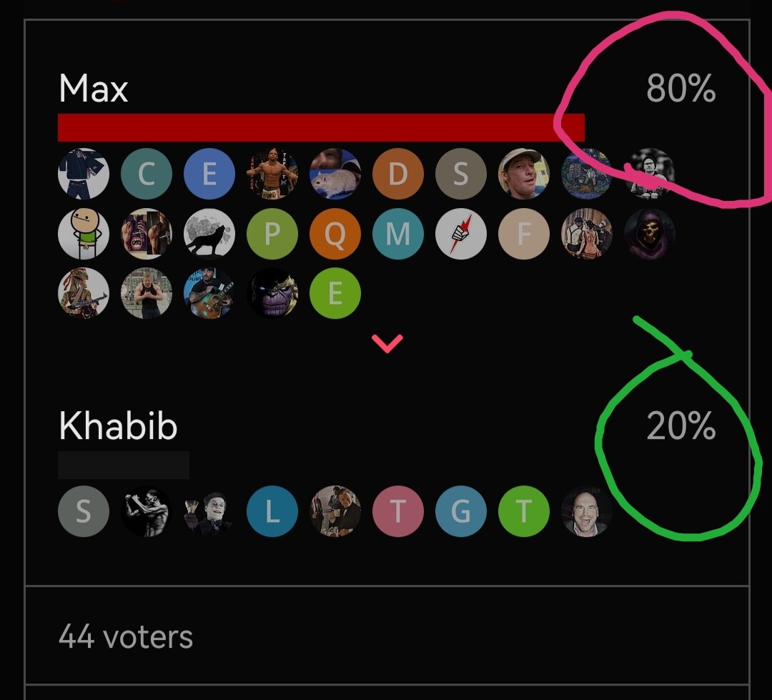This screenshot has width=772, height=700.
Task: Click the red fist logo avatar
Action: [461, 234]
